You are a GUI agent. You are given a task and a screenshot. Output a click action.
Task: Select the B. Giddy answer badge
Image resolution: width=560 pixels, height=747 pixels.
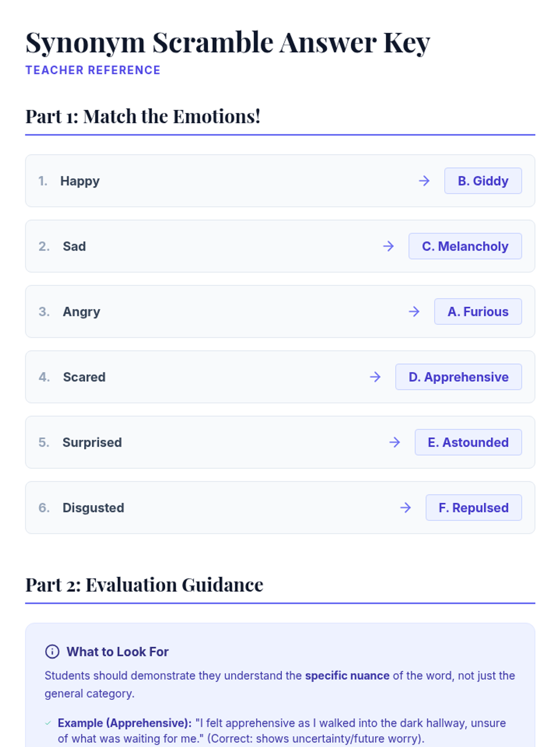[483, 181]
